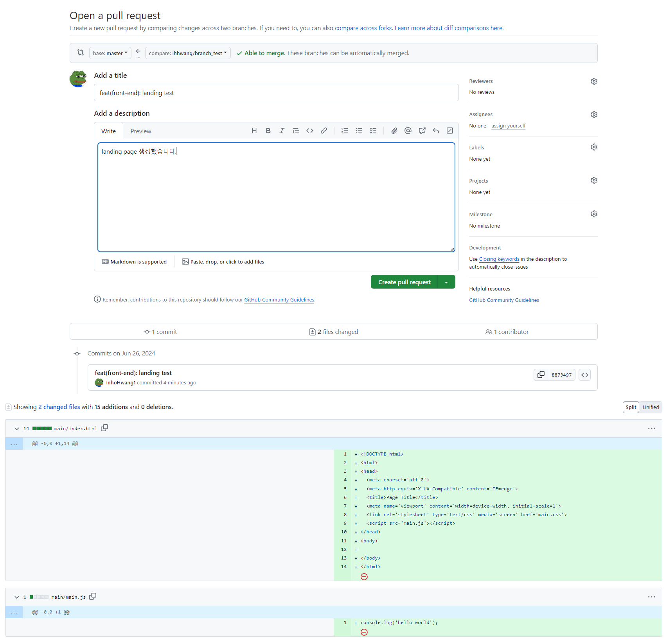Open slash commands icon in toolbar
Image resolution: width=667 pixels, height=644 pixels.
coord(450,131)
